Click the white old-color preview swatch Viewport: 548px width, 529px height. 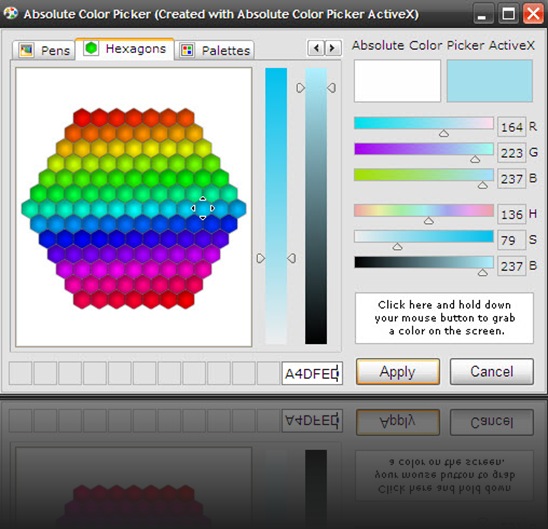(397, 81)
